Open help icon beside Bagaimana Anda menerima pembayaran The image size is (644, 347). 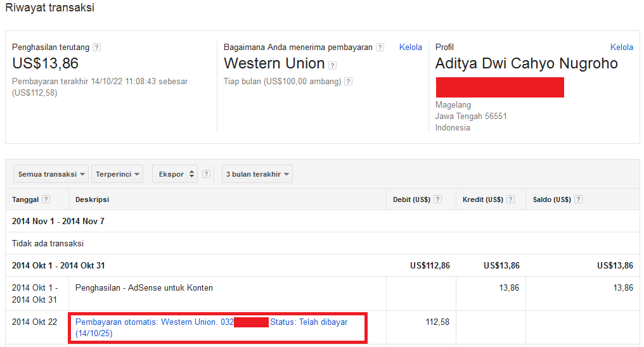(x=380, y=47)
